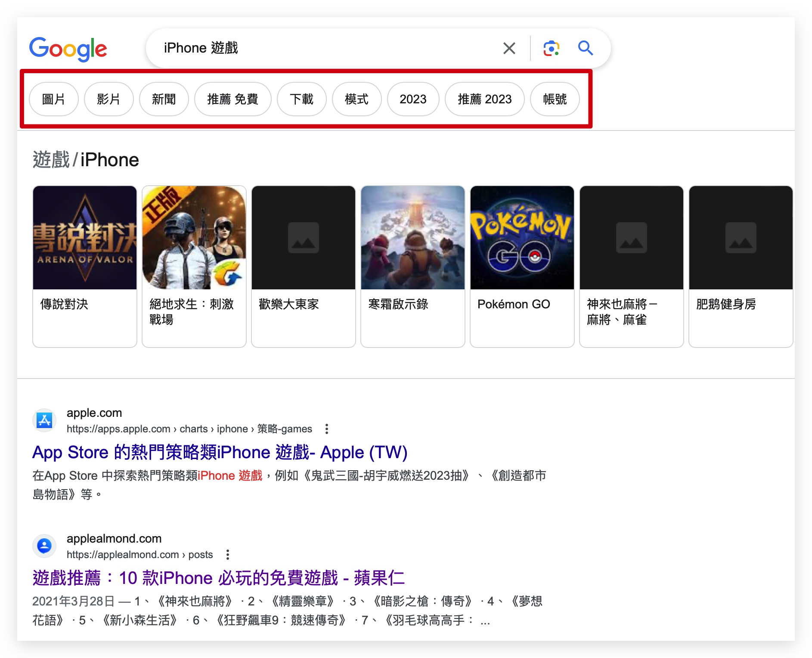Click the applealmond.com site name
The image size is (812, 658).
(114, 538)
